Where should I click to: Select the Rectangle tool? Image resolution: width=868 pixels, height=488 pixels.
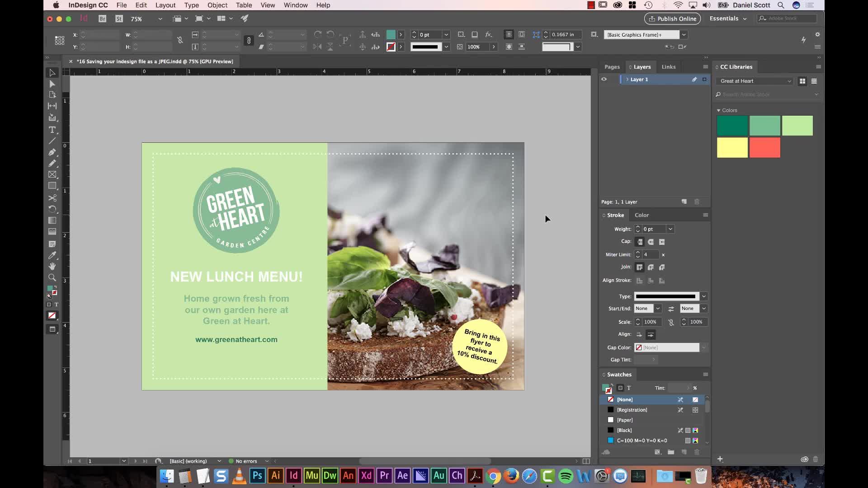click(x=52, y=186)
